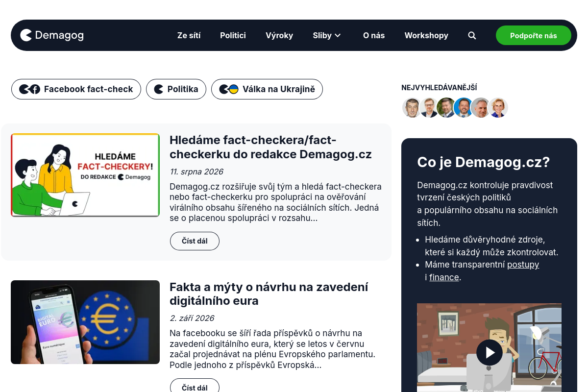This screenshot has width=588, height=392.
Task: Click the NEJVYHLEDÁVANĚJŠÍ label
Action: 439,88
